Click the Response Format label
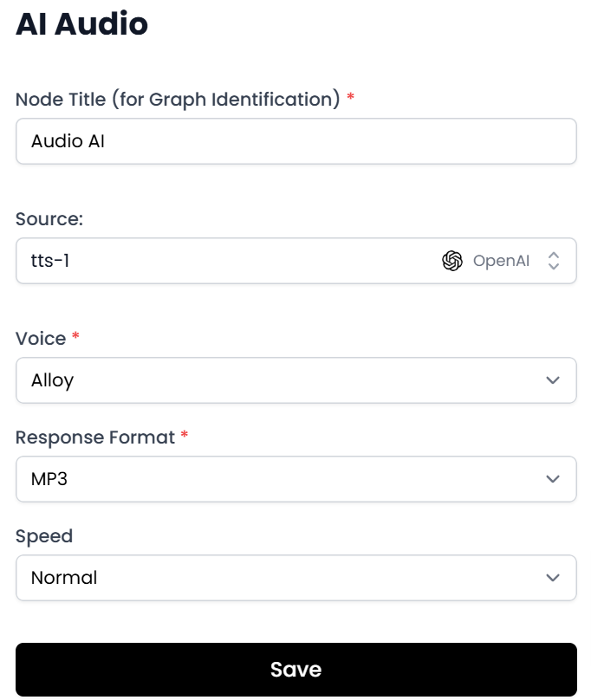The width and height of the screenshot is (591, 700). (95, 437)
